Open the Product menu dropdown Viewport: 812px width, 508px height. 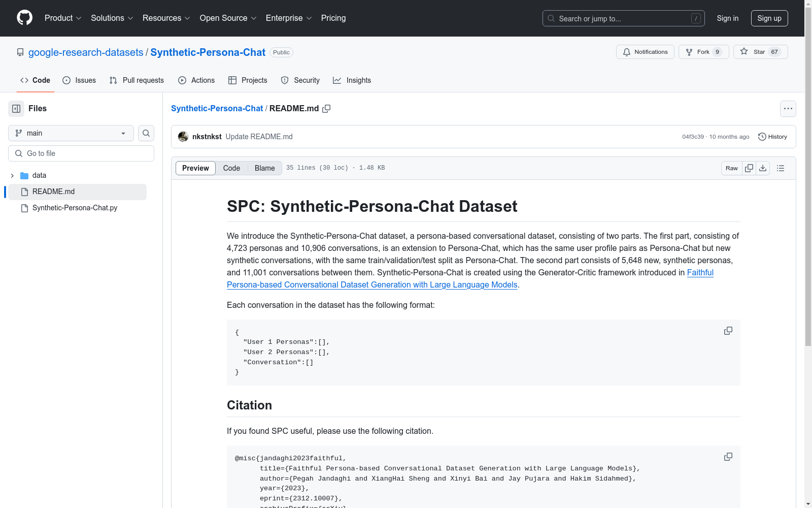63,18
